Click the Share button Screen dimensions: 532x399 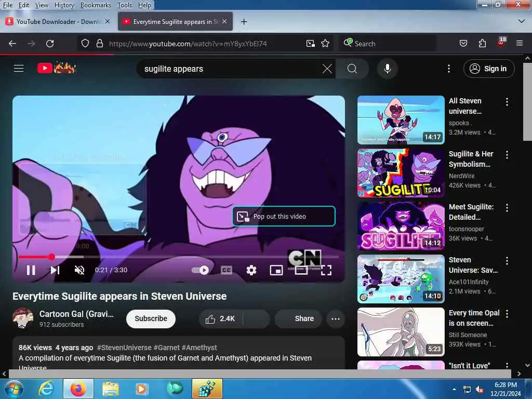[x=298, y=318]
